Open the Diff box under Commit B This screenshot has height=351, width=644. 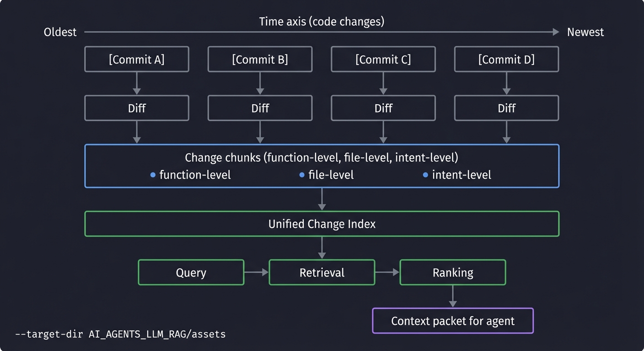click(x=260, y=108)
